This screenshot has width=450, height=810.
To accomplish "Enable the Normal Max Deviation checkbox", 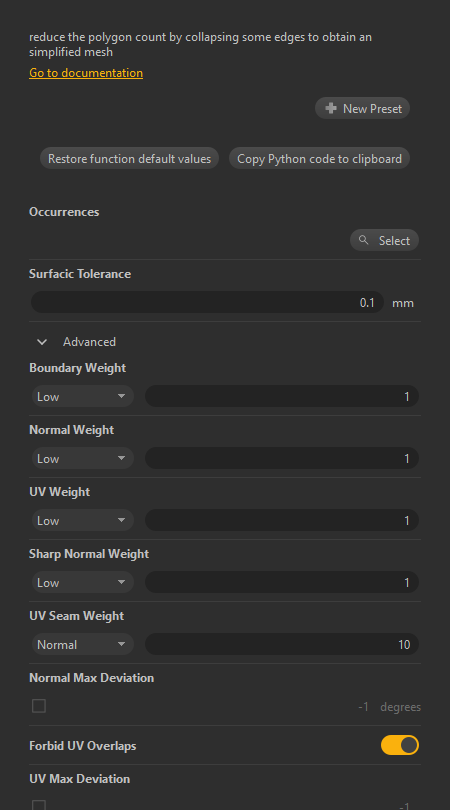I will (x=39, y=706).
